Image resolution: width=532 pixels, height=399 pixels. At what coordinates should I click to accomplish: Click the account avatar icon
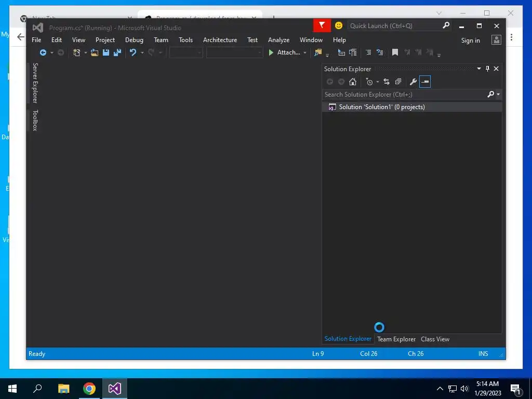click(496, 40)
